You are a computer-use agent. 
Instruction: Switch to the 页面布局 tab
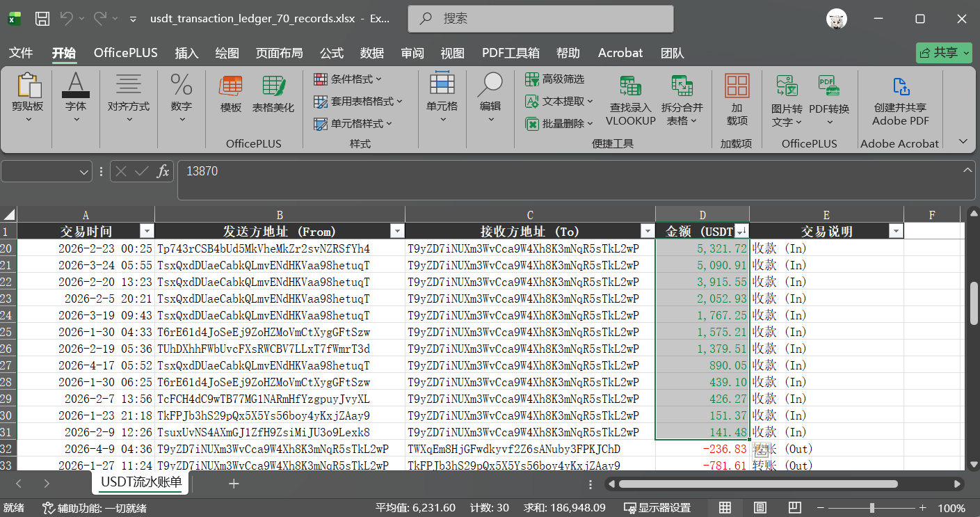[x=279, y=53]
